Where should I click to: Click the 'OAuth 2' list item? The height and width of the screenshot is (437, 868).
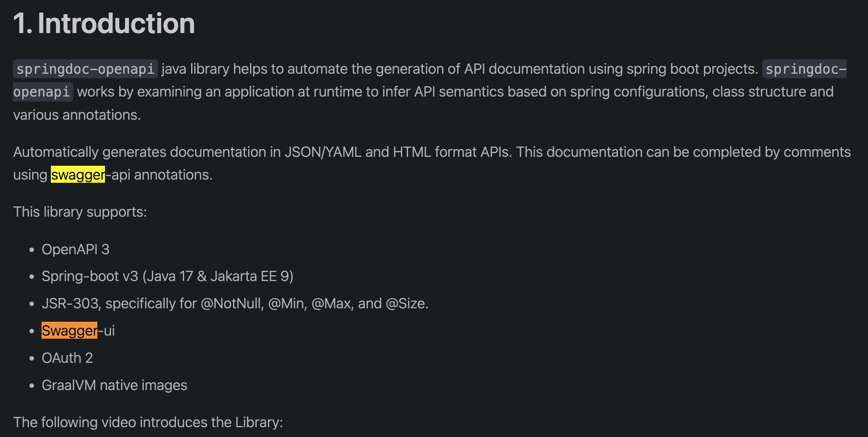[x=67, y=358]
